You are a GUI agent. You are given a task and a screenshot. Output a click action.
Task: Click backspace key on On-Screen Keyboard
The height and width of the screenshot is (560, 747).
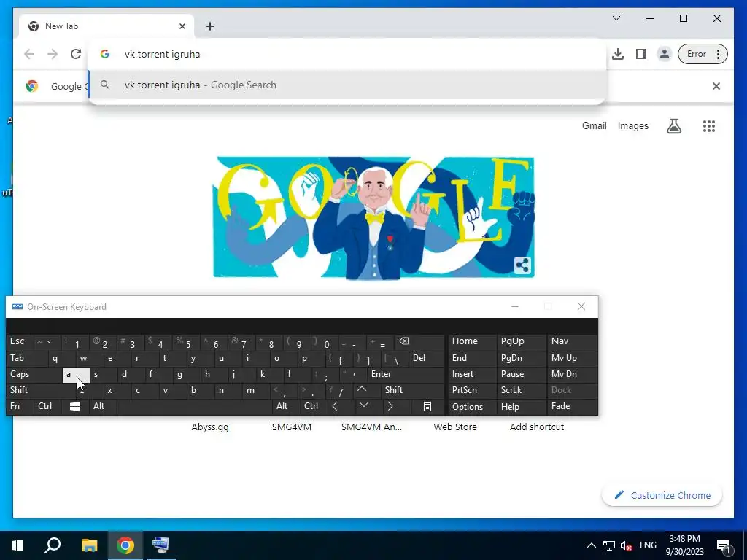pyautogui.click(x=419, y=342)
